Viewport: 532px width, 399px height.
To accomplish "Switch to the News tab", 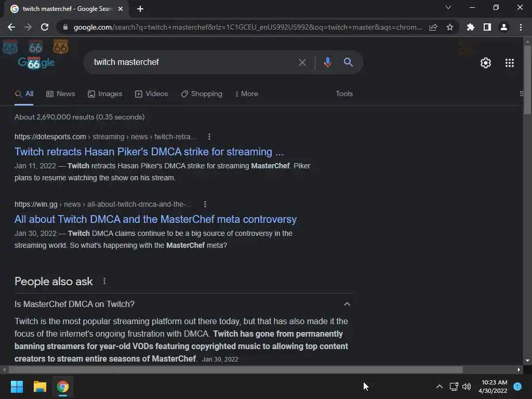I will tap(61, 94).
